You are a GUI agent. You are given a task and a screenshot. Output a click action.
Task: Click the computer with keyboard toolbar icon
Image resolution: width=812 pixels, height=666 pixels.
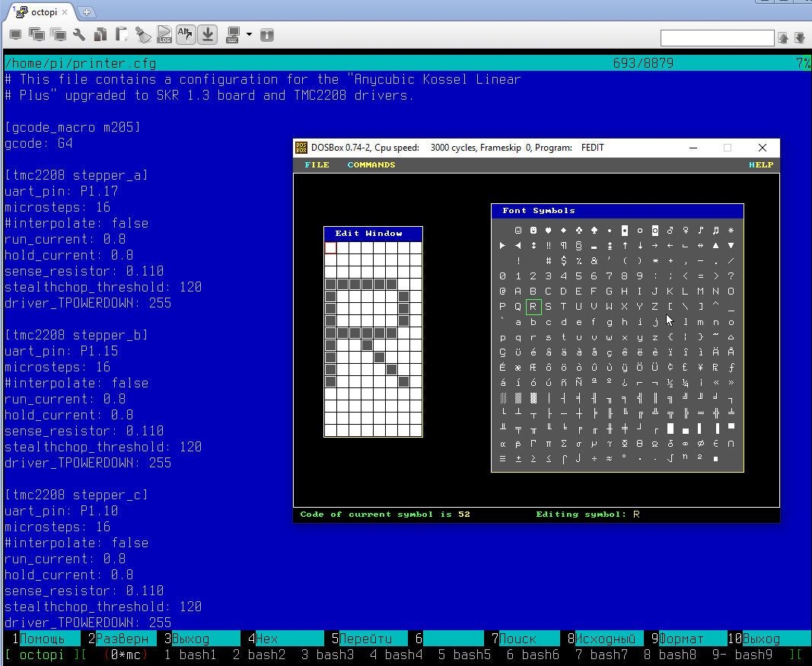pos(233,35)
